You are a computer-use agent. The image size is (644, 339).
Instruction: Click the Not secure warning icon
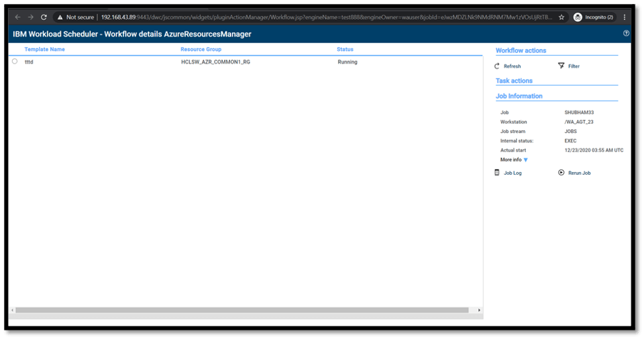click(x=60, y=17)
